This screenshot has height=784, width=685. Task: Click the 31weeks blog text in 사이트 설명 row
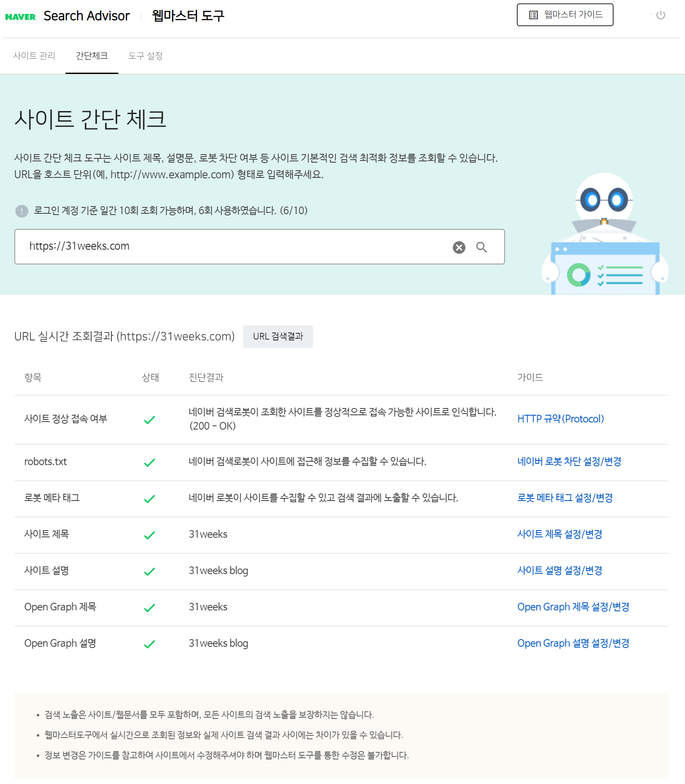point(218,571)
